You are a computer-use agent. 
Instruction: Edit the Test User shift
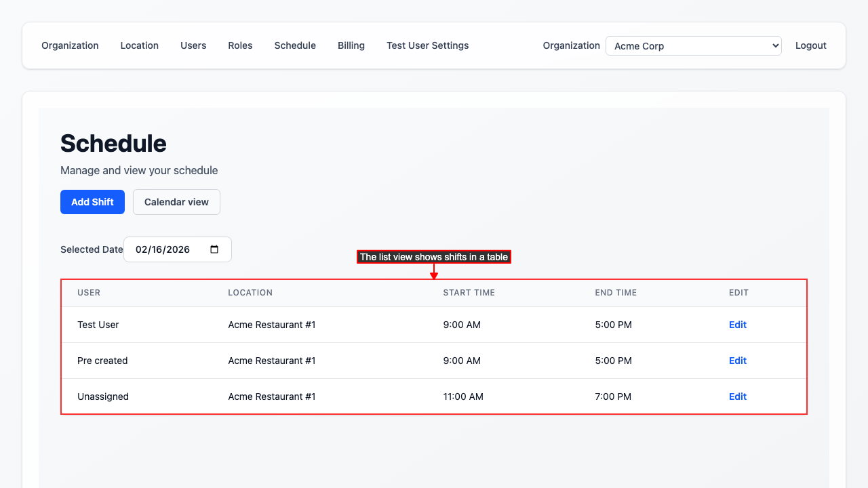[737, 325]
